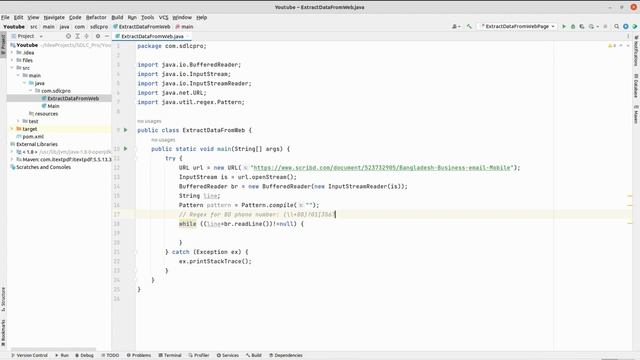
Task: Open Maven side panel
Action: click(x=636, y=114)
